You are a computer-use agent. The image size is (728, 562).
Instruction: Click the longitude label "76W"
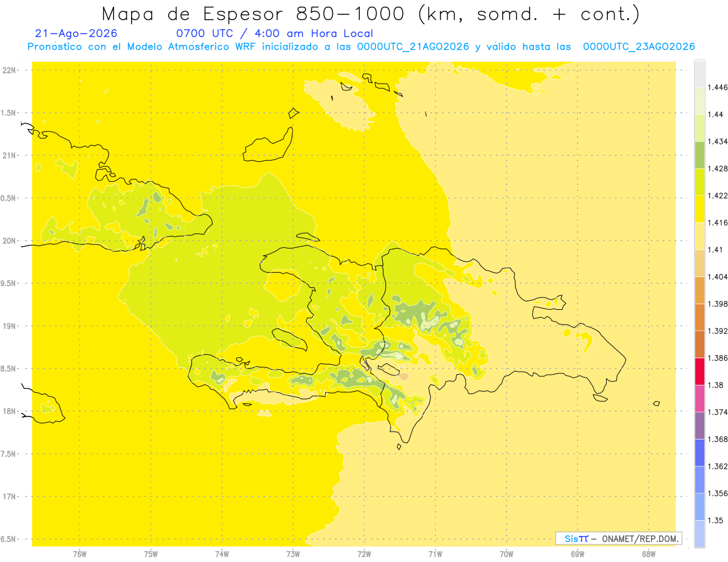click(79, 554)
